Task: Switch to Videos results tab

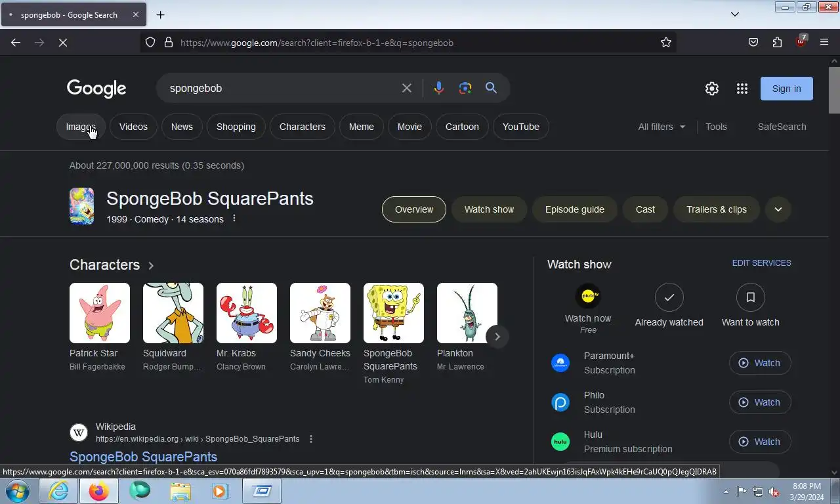Action: pyautogui.click(x=133, y=127)
